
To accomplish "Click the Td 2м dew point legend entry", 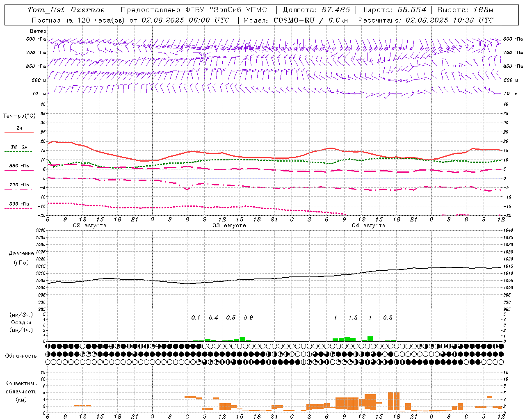I will coord(19,148).
